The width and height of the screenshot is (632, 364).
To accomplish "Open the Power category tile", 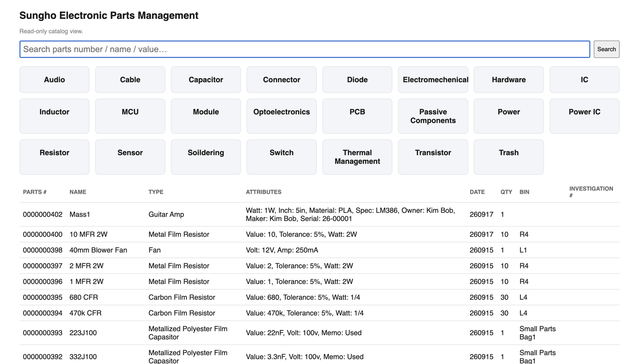I will click(x=509, y=116).
